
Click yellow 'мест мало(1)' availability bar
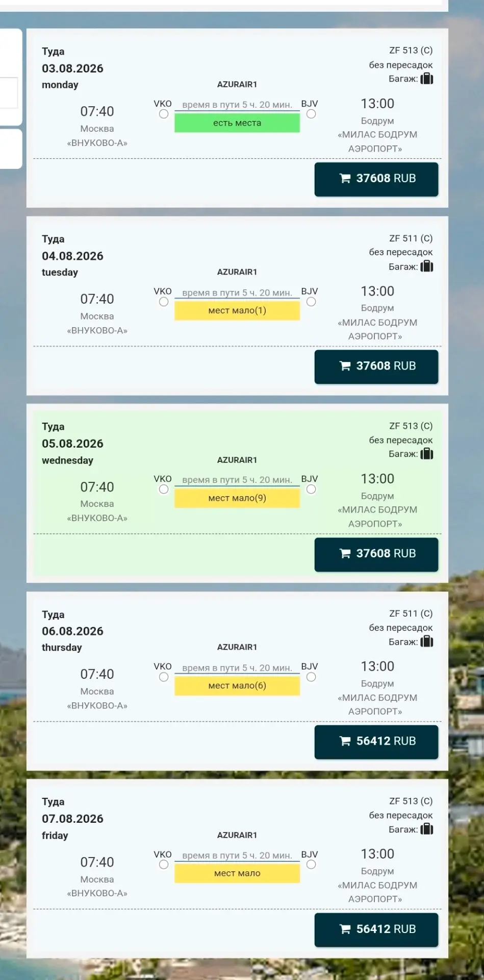tap(237, 311)
